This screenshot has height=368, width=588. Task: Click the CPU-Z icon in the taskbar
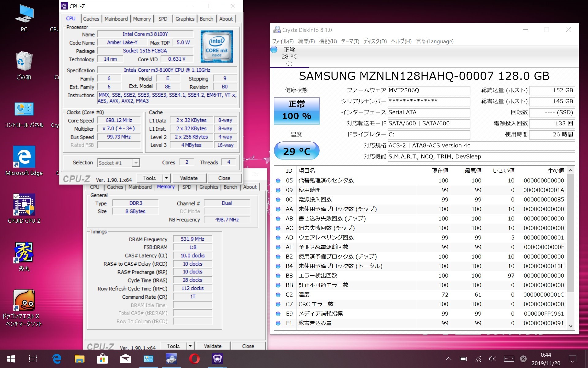217,358
